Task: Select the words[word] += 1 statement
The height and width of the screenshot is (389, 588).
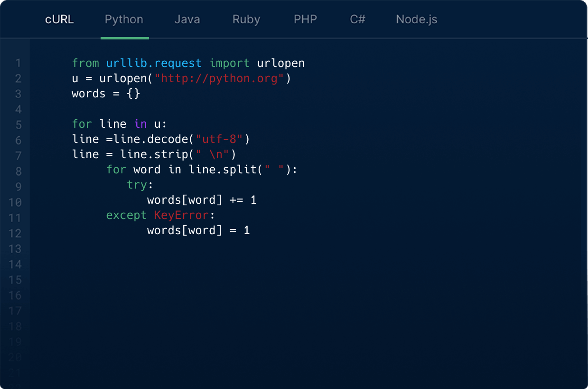Action: click(202, 200)
